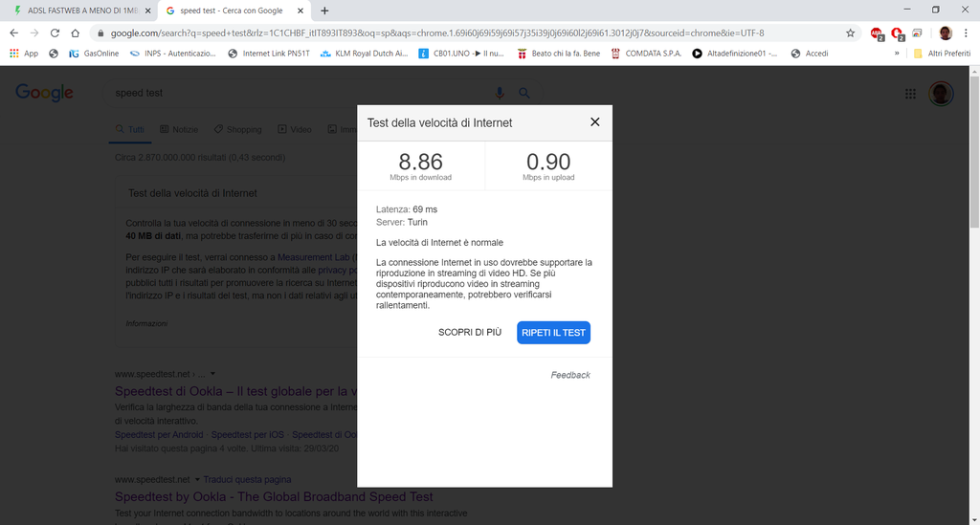Click Informazioni link in speed test card
This screenshot has width=980, height=525.
(x=146, y=323)
